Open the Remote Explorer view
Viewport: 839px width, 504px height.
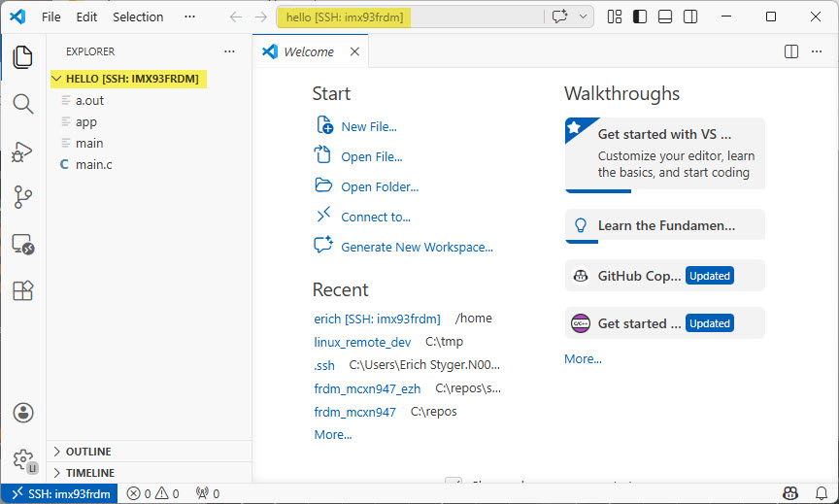click(22, 245)
